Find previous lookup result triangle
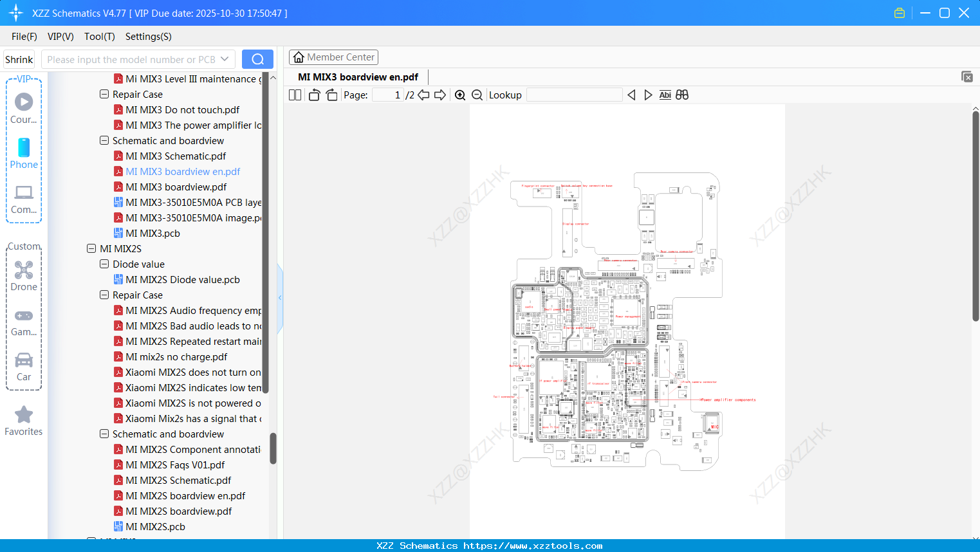Screen dimensions: 980x552 (631, 95)
